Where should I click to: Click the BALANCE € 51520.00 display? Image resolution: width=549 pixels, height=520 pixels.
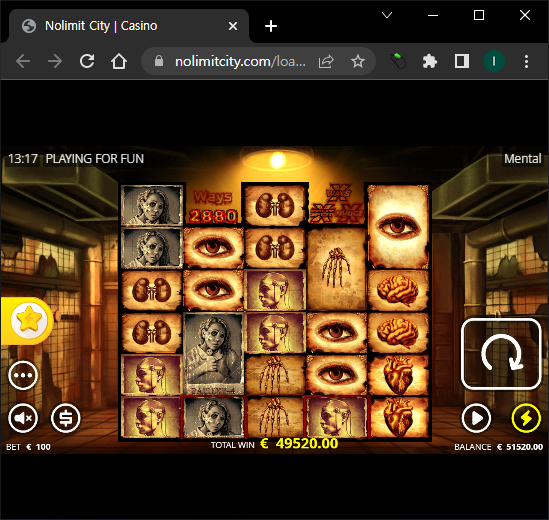click(x=499, y=447)
